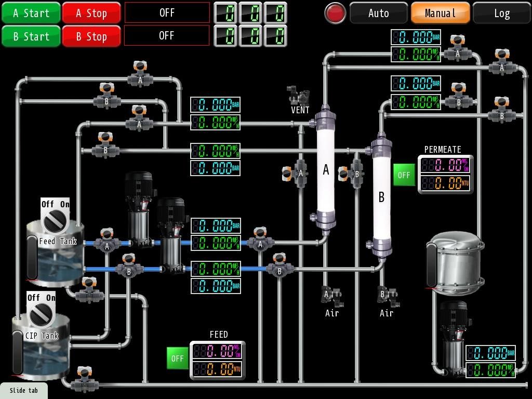Click the A Start button
532x399 pixels.
click(31, 13)
